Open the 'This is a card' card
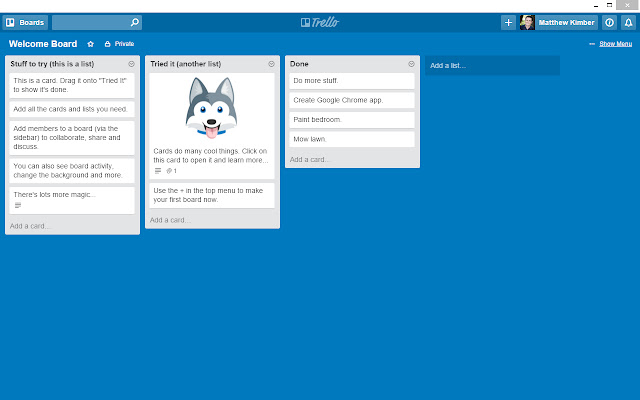640x400 pixels. pos(72,85)
